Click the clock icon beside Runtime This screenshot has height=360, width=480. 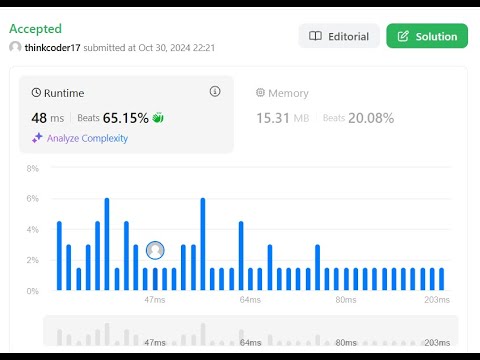(36, 93)
